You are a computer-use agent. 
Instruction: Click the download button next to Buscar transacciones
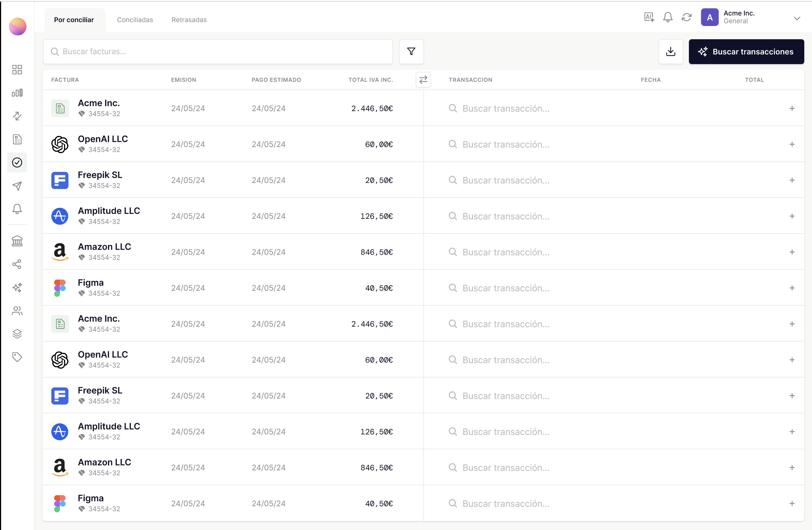670,52
